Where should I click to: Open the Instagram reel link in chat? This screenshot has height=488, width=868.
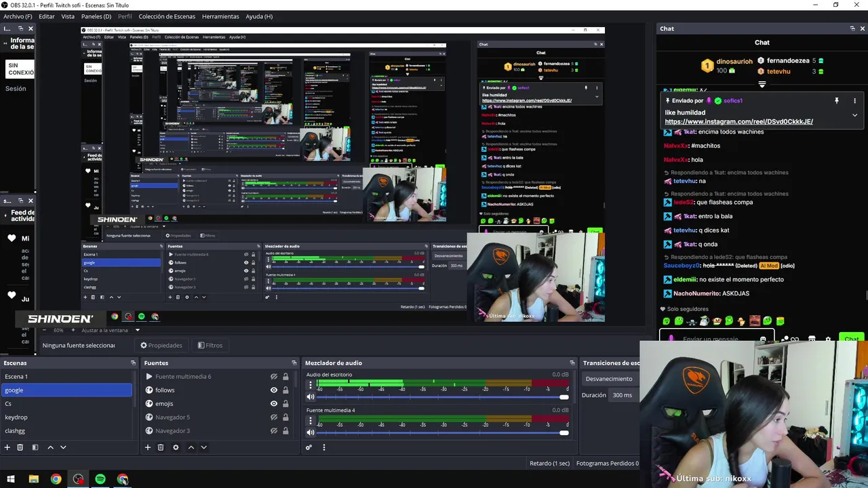pyautogui.click(x=738, y=122)
